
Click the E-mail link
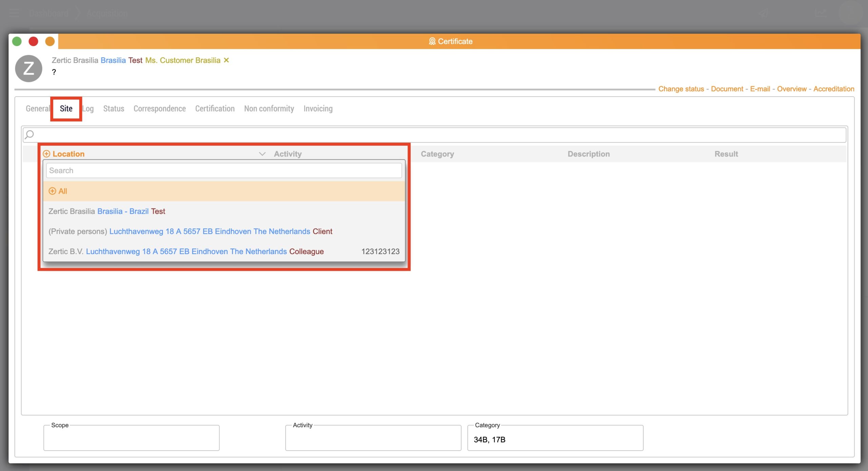(x=760, y=89)
